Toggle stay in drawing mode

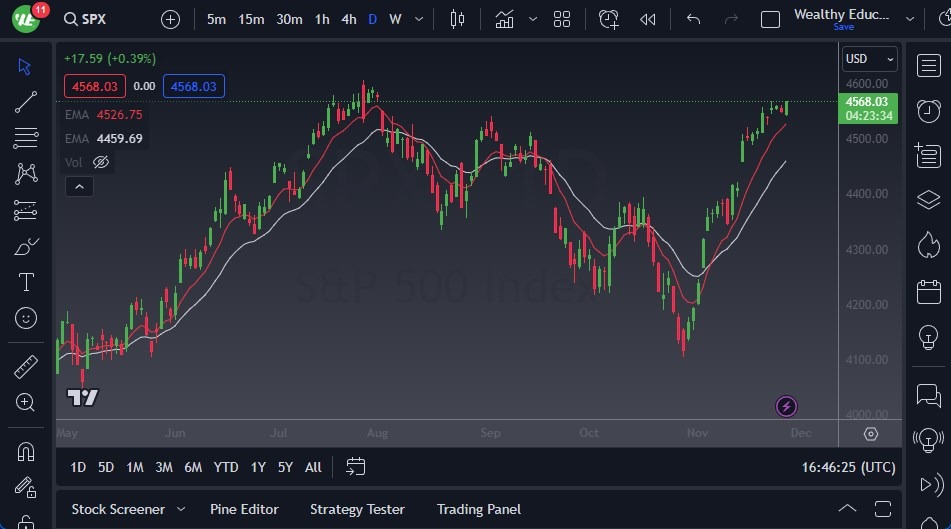click(25, 487)
